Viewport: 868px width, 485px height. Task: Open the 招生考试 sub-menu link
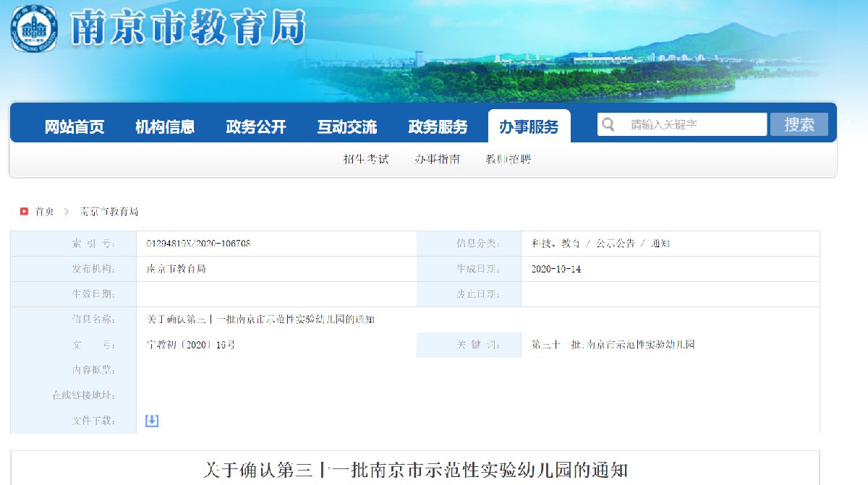366,159
